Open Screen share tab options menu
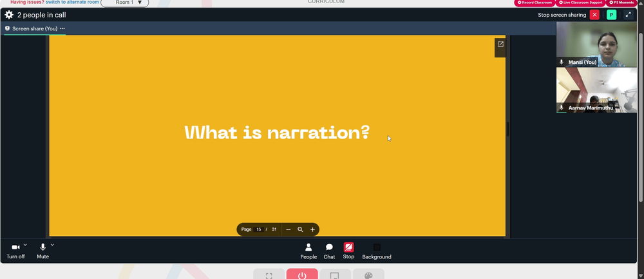This screenshot has width=644, height=279. [x=62, y=28]
